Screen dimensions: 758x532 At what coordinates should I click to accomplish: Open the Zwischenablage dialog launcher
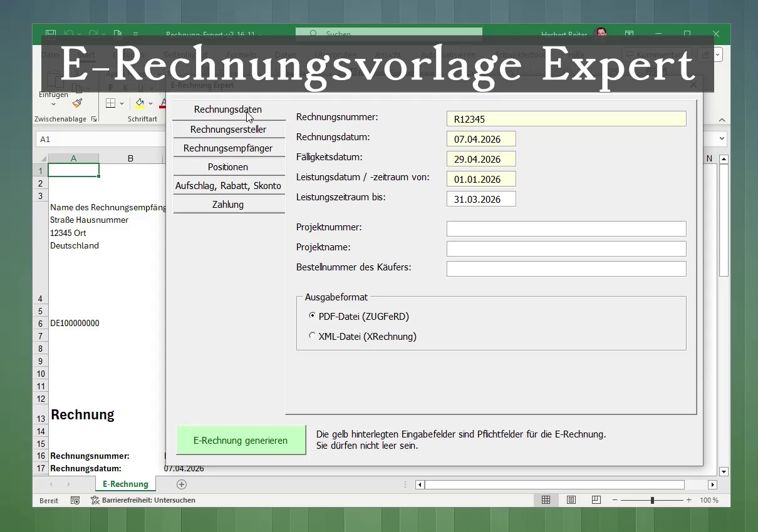(94, 119)
